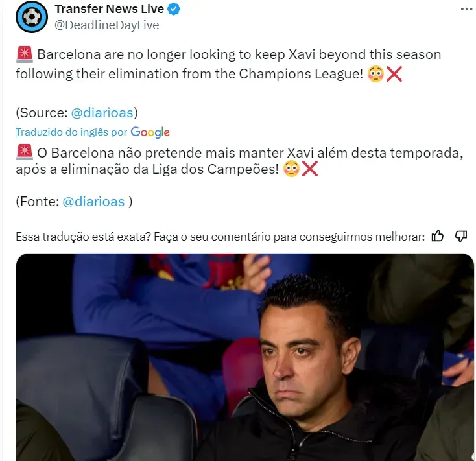Click the blue verified badge icon
476x461 pixels.
(x=174, y=9)
